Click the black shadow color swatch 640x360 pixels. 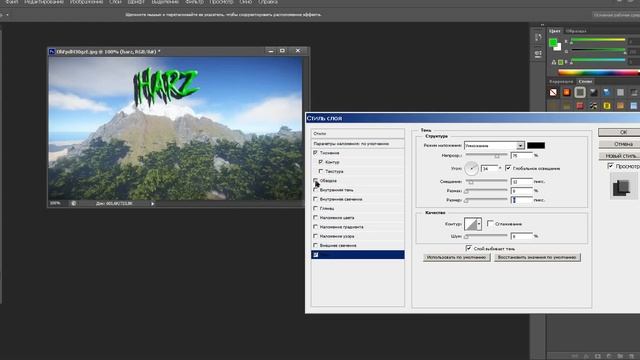pyautogui.click(x=536, y=145)
